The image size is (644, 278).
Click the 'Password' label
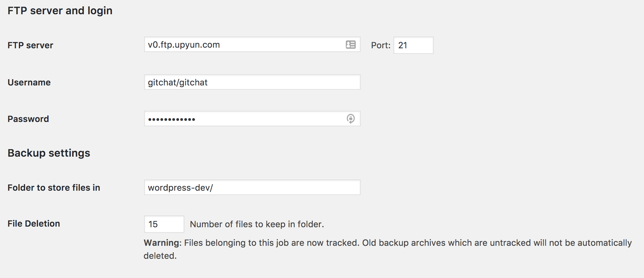click(x=28, y=119)
